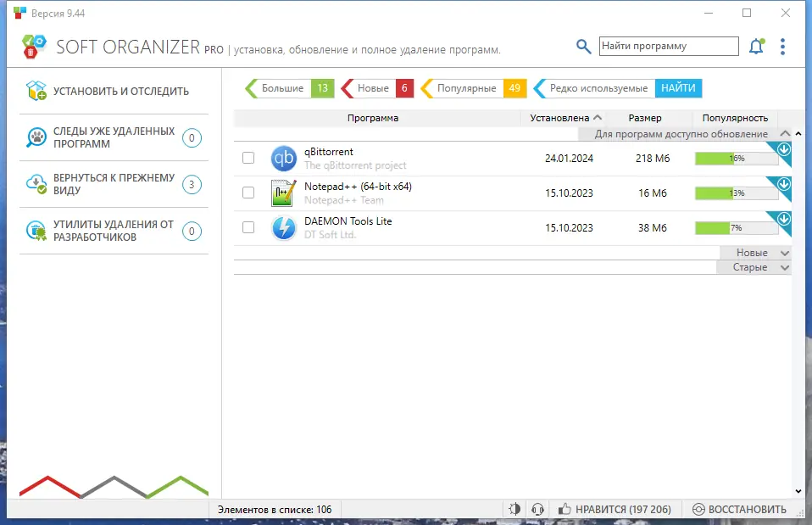Click the app icon in title bar

19,13
